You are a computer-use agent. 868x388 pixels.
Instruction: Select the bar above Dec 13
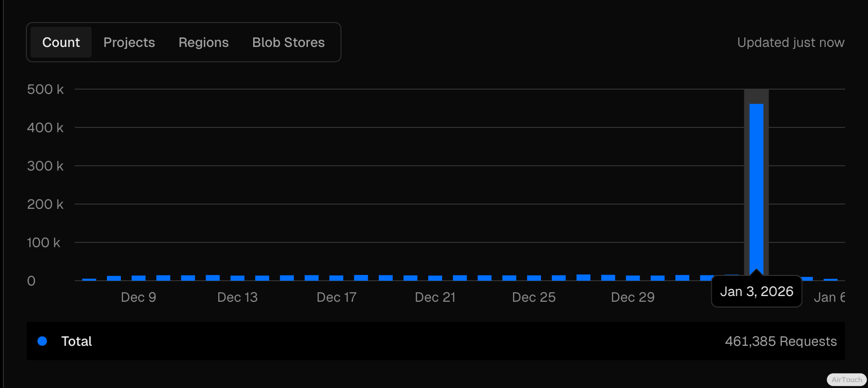click(x=237, y=278)
